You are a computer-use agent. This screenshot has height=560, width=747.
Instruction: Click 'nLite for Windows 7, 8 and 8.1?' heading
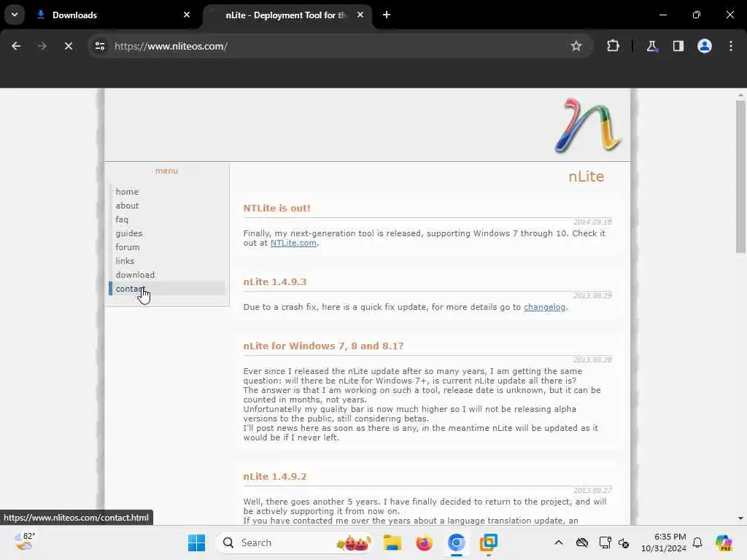[323, 346]
